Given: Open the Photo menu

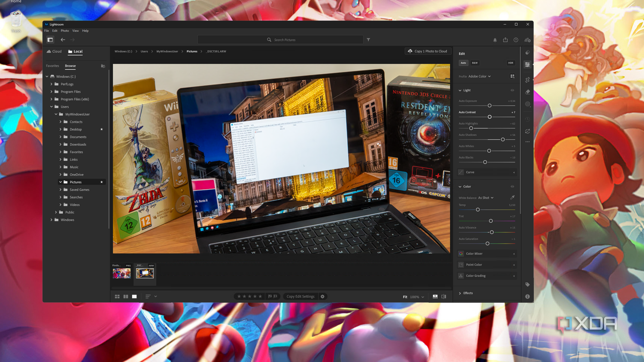Looking at the screenshot, I should pos(65,30).
